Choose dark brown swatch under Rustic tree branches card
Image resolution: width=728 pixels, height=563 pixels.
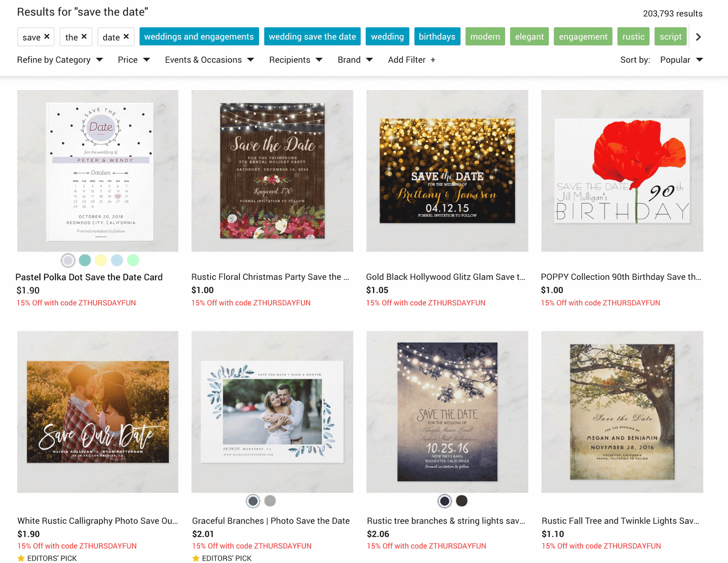(x=462, y=501)
